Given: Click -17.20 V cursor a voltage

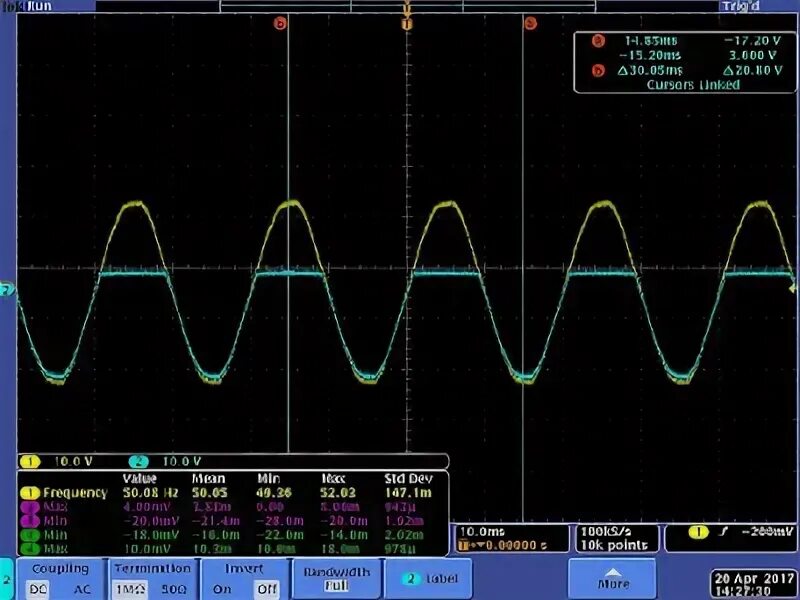Looking at the screenshot, I should (752, 40).
